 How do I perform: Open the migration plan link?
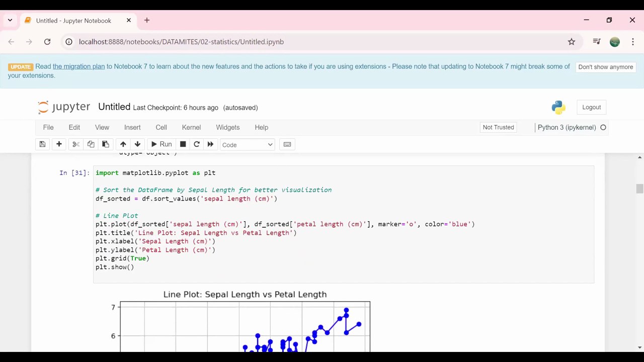[x=78, y=66]
